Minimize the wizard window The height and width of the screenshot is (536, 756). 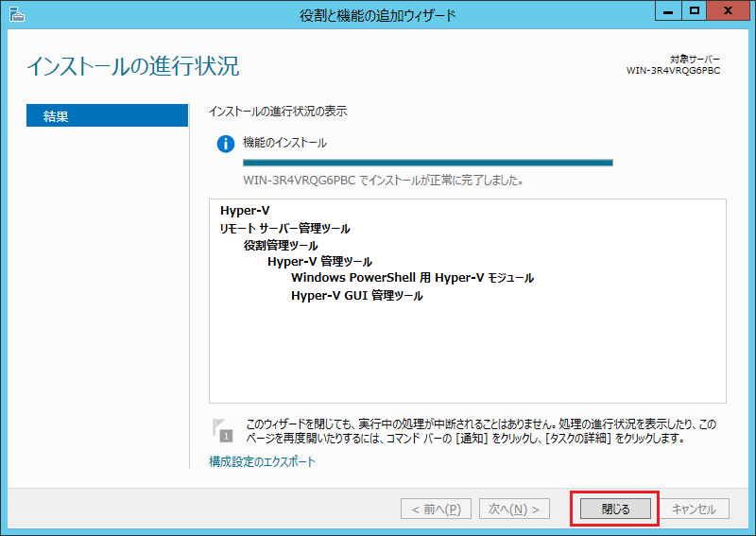coord(668,11)
